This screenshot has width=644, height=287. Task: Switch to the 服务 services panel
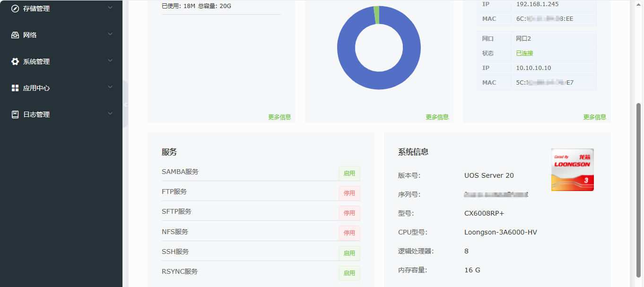point(170,152)
